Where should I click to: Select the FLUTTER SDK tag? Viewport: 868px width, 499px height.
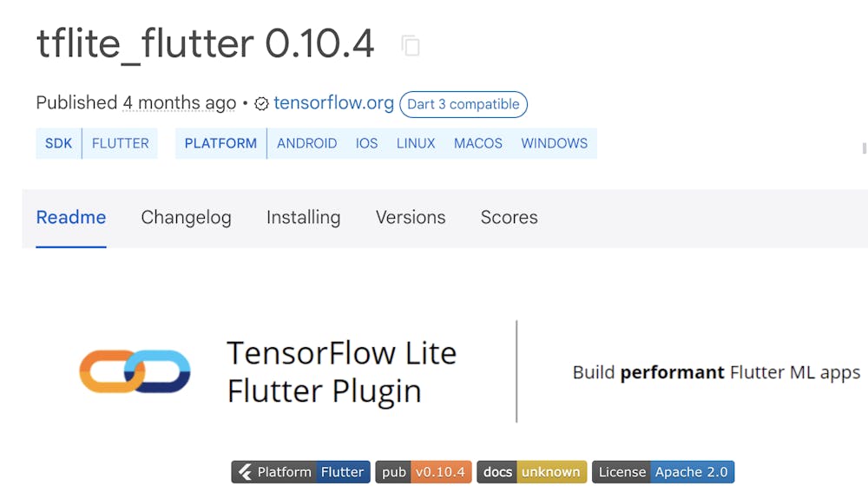click(x=121, y=143)
